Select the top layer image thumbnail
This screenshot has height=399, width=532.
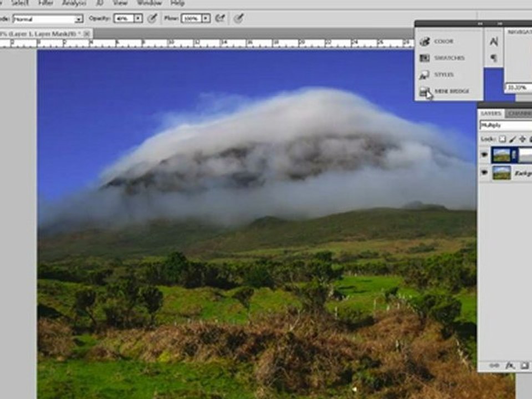502,155
